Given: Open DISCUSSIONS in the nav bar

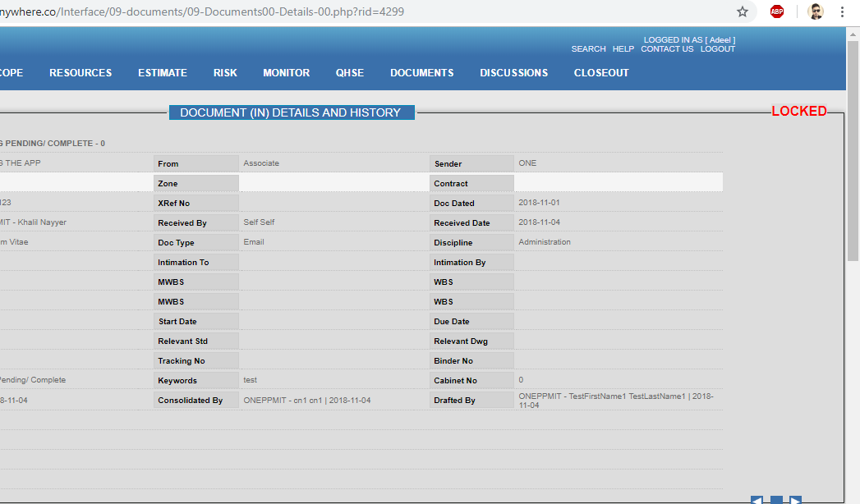Looking at the screenshot, I should pos(513,73).
